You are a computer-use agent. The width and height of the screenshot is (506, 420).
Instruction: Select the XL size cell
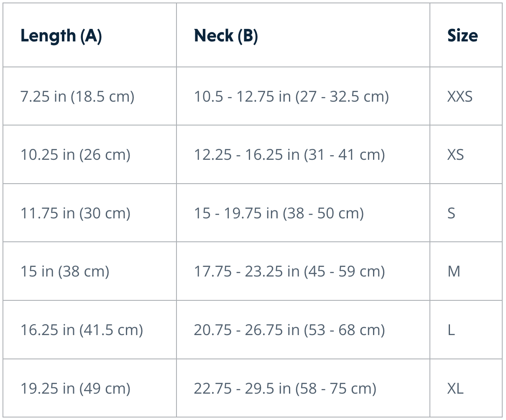pos(455,389)
